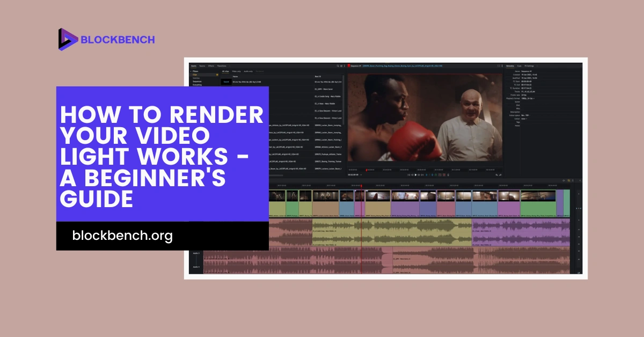644x337 pixels.
Task: Click the Play button under the viewer
Action: [415, 175]
